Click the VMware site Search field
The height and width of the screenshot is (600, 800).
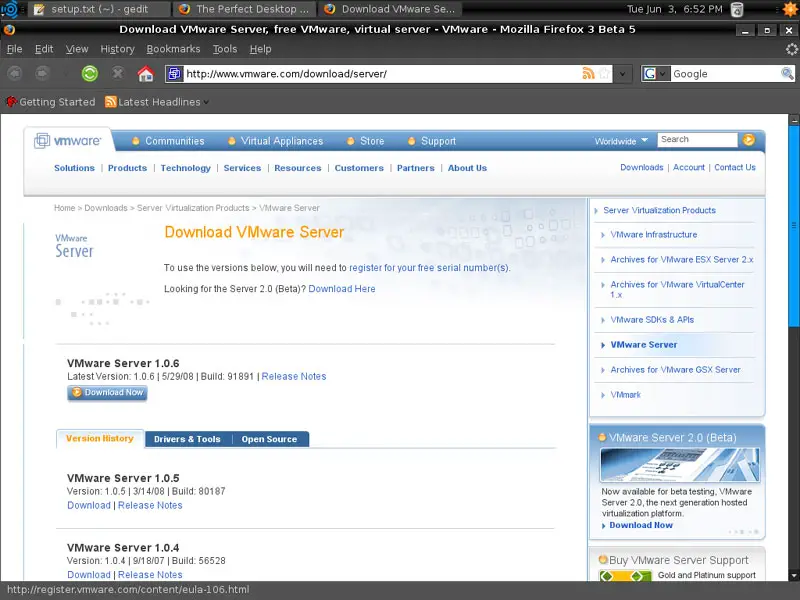(x=697, y=139)
